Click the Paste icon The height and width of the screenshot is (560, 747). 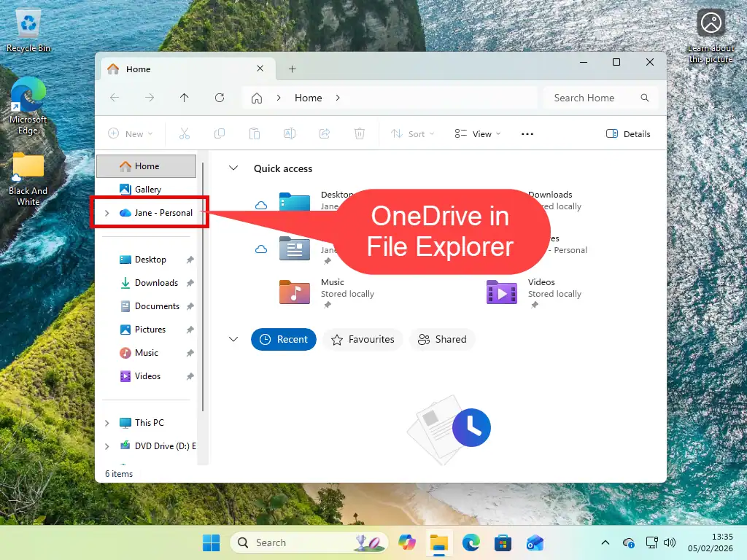255,133
